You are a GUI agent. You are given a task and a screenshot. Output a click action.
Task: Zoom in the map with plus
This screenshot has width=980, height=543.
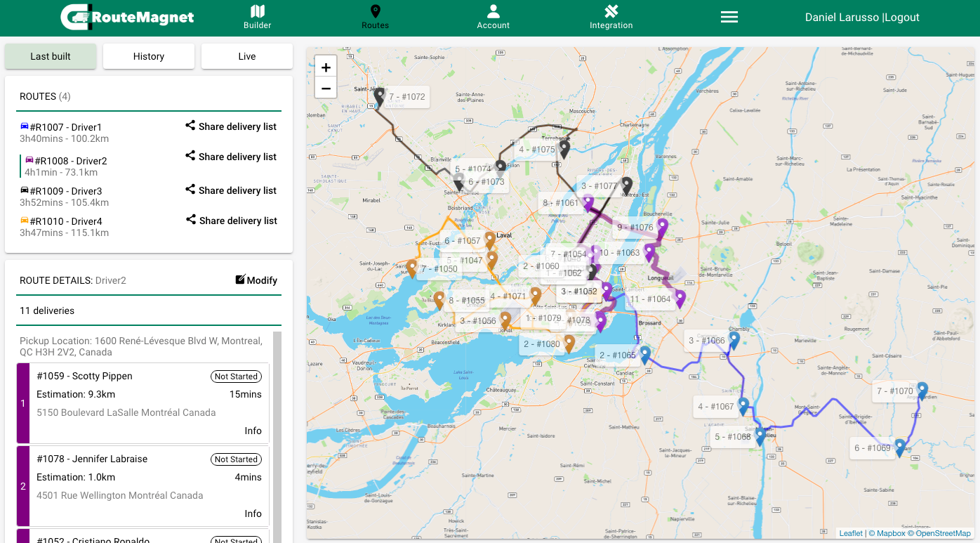coord(326,67)
